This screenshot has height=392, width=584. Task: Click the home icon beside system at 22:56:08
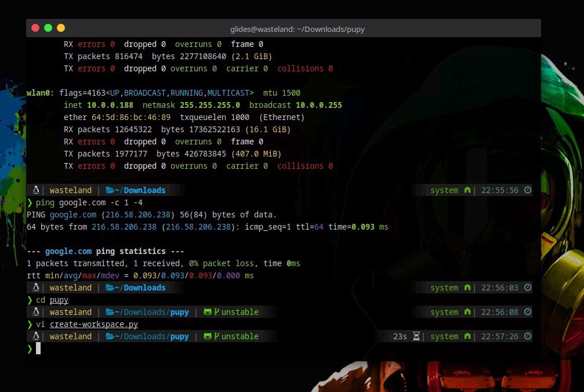(467, 311)
